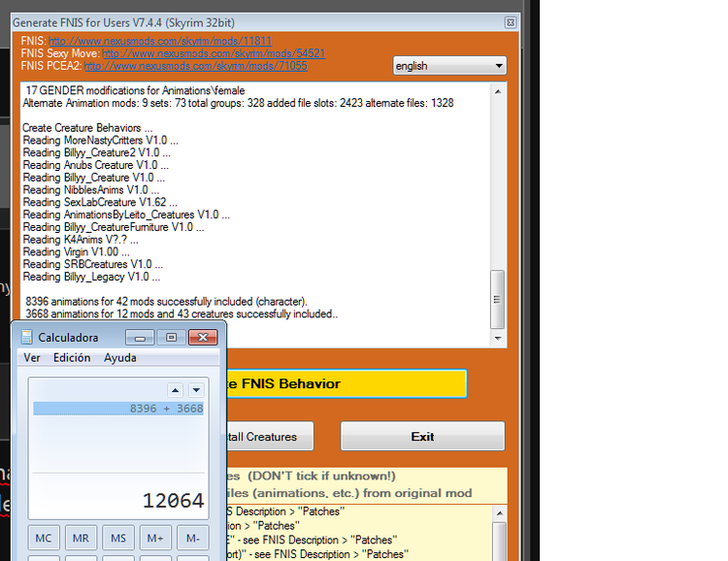Click the line 'Reading NibblesAnims V1.0'
This screenshot has height=561, width=728.
tap(91, 190)
